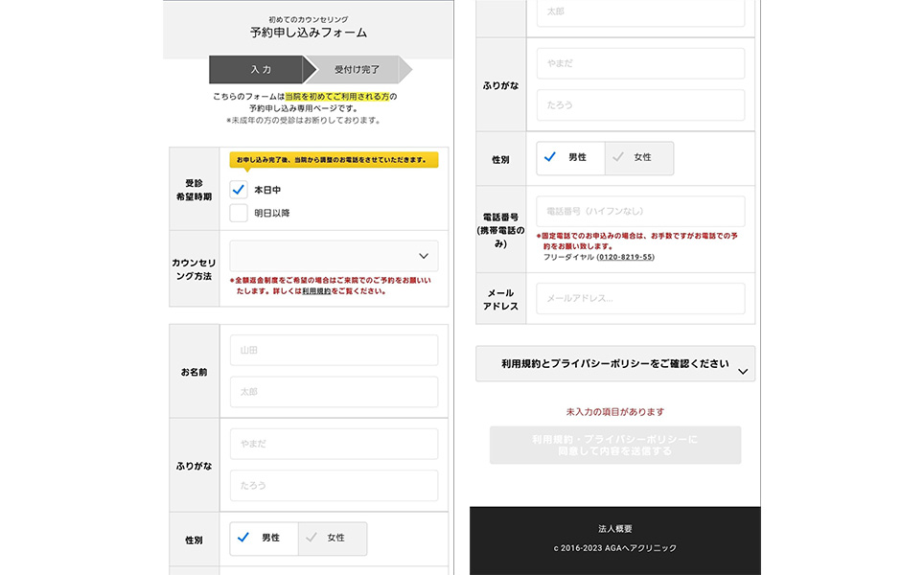This screenshot has width=924, height=575.
Task: Click the 受付け完了 step tab
Action: click(358, 70)
